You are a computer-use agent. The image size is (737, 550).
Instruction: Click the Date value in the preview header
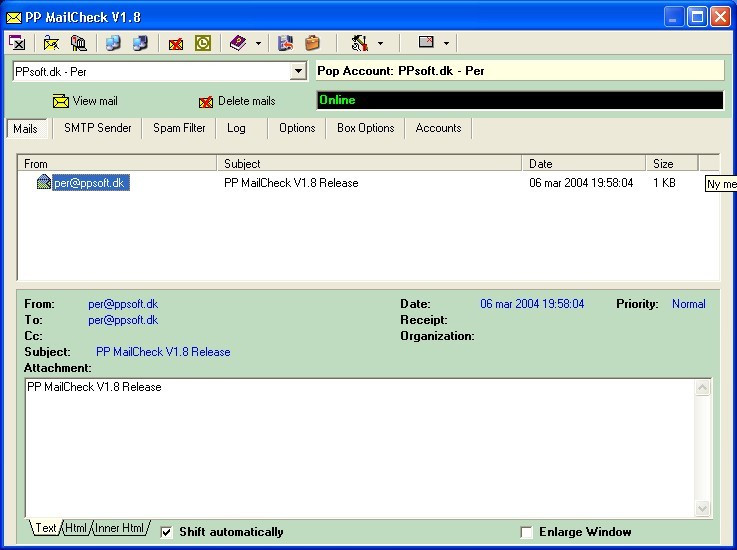(x=532, y=304)
